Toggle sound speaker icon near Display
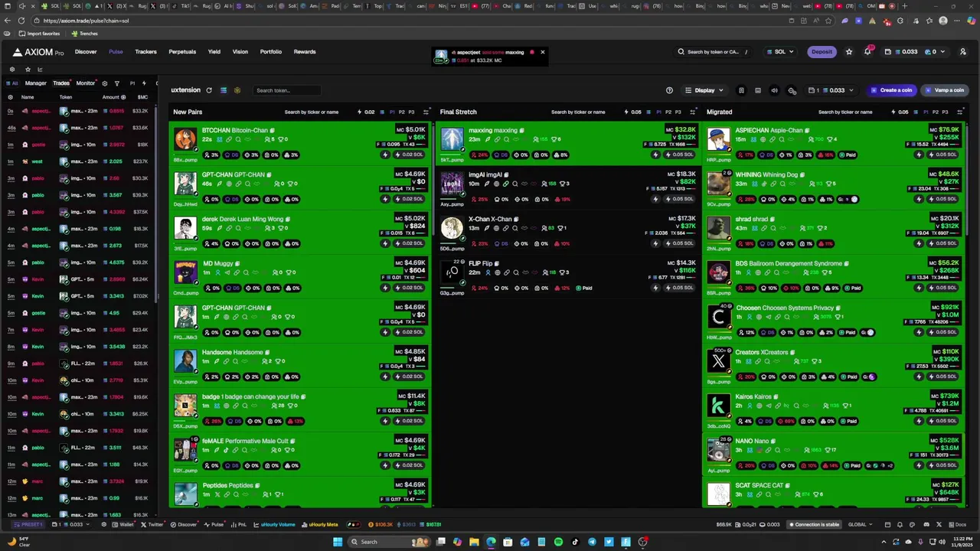 774,90
